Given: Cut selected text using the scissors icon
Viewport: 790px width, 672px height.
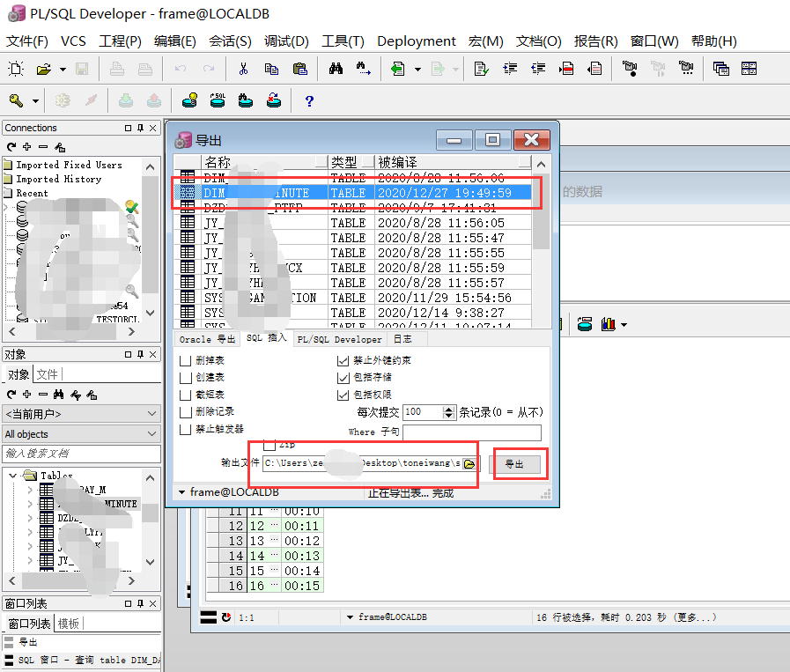Looking at the screenshot, I should pos(244,68).
